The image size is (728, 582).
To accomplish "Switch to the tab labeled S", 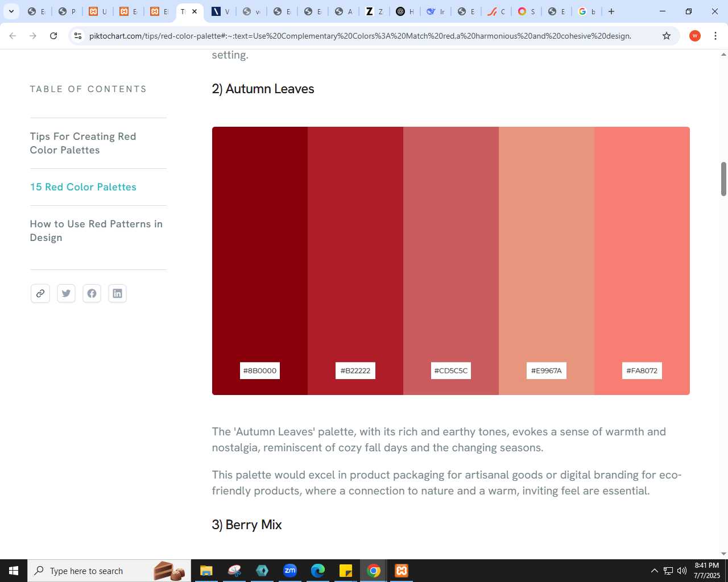I will click(526, 11).
